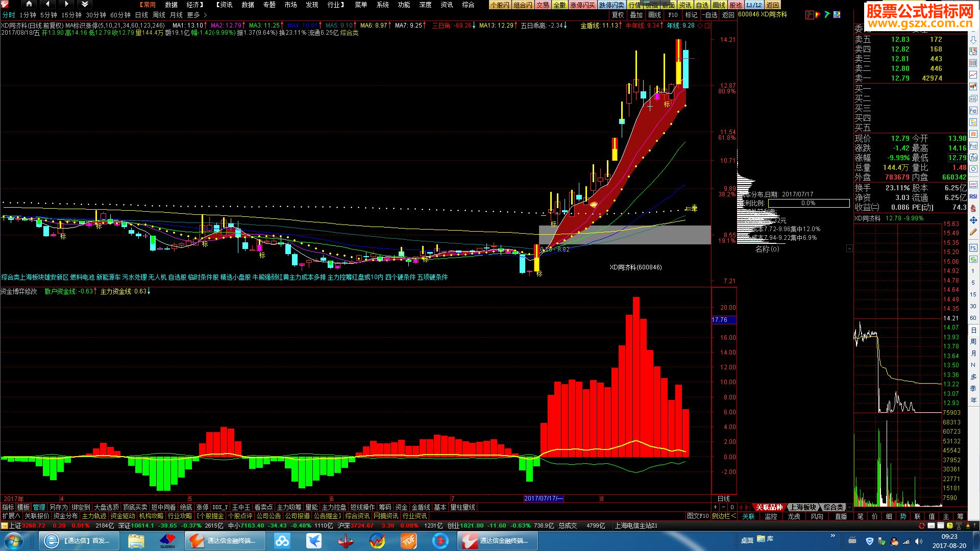Click the blue four-way move icon in right sidebar
This screenshot has width=980, height=551.
pyautogui.click(x=973, y=220)
